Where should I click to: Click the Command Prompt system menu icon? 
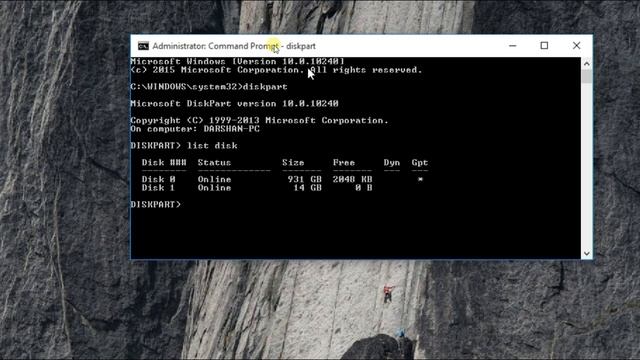(x=143, y=46)
